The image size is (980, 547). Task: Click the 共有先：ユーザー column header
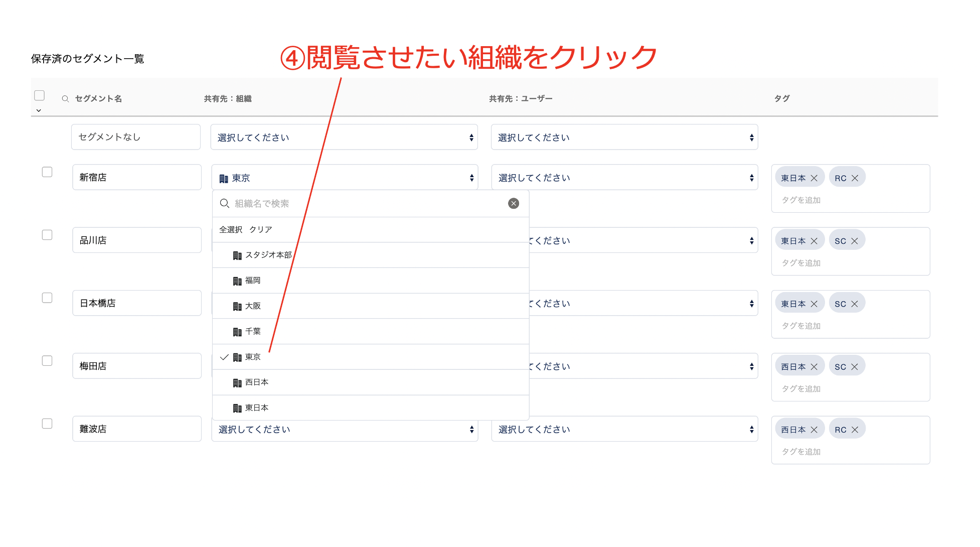(x=521, y=99)
